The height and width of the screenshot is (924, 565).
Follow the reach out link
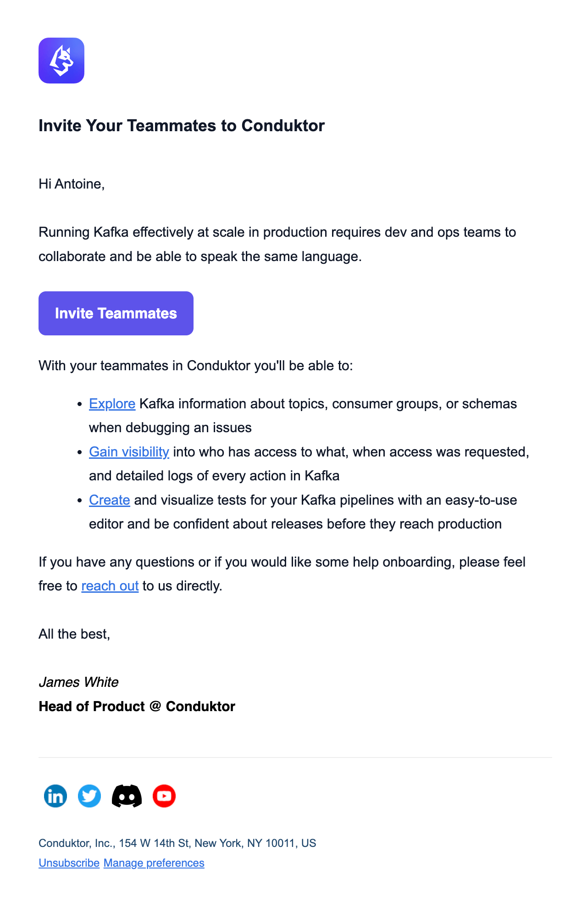click(110, 586)
